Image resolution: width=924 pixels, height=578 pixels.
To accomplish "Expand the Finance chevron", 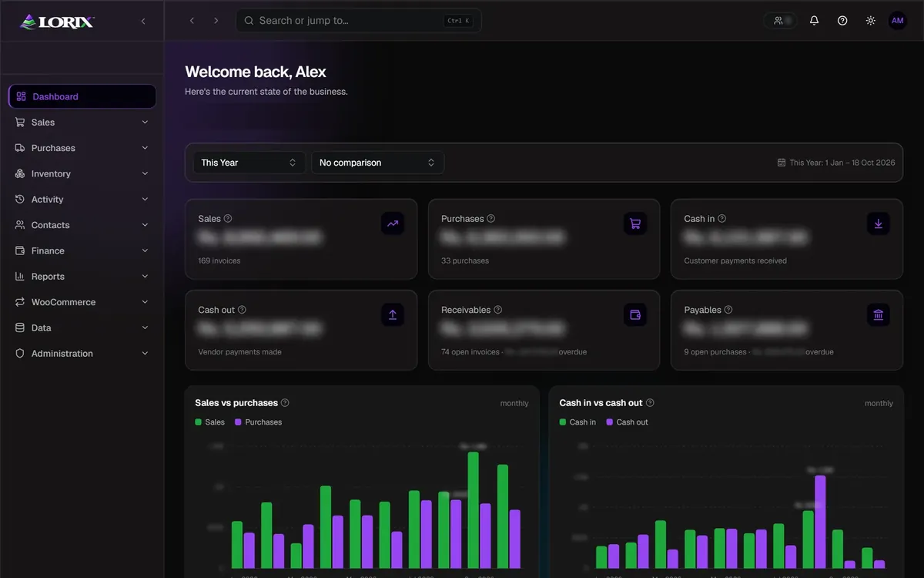I will 145,250.
